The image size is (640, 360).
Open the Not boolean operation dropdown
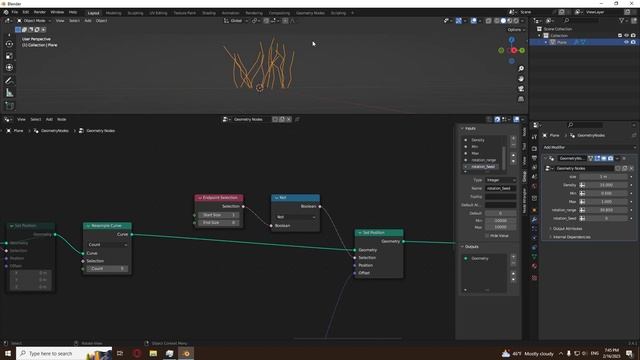[296, 217]
